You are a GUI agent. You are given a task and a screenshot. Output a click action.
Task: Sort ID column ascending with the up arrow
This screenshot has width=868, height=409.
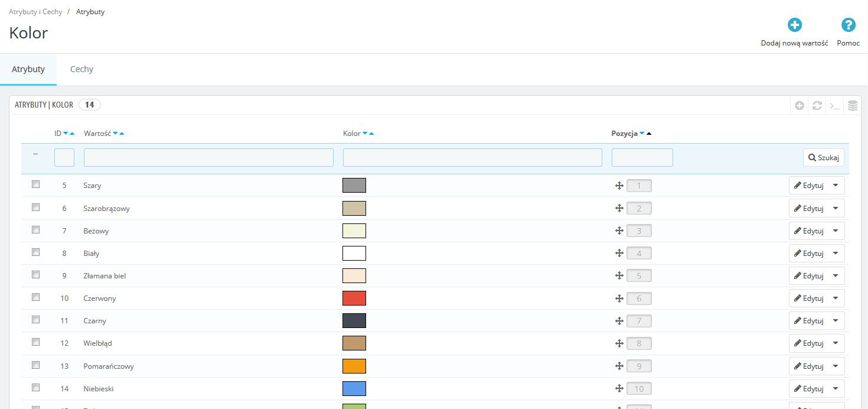tap(72, 134)
